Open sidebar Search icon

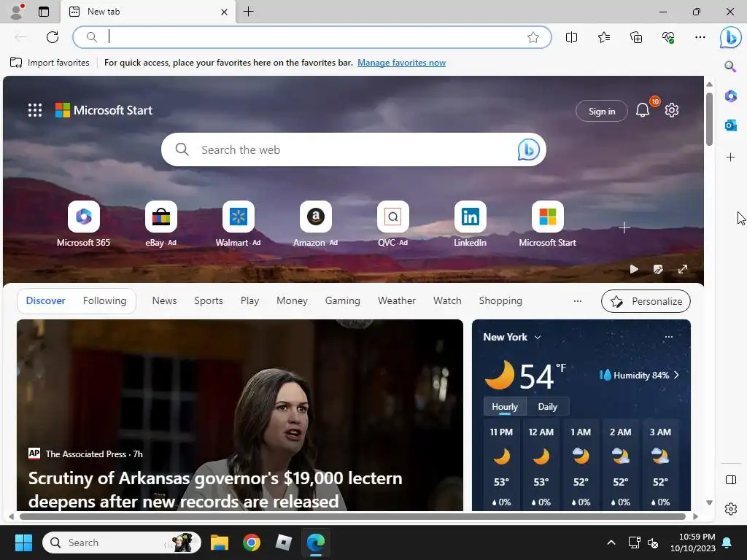pos(730,66)
